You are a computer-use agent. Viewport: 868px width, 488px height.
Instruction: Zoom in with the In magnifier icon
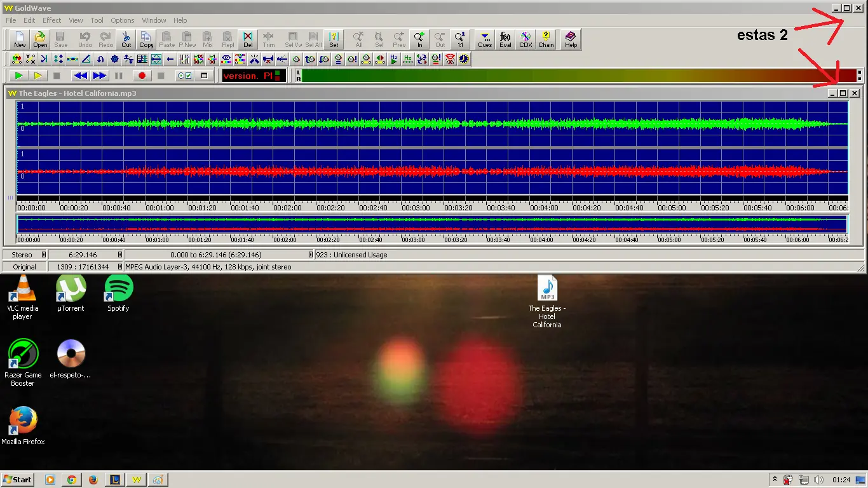pyautogui.click(x=419, y=39)
